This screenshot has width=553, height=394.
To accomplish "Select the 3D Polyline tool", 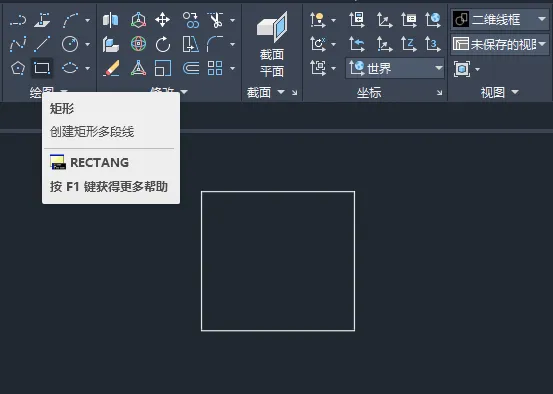I will 42,20.
